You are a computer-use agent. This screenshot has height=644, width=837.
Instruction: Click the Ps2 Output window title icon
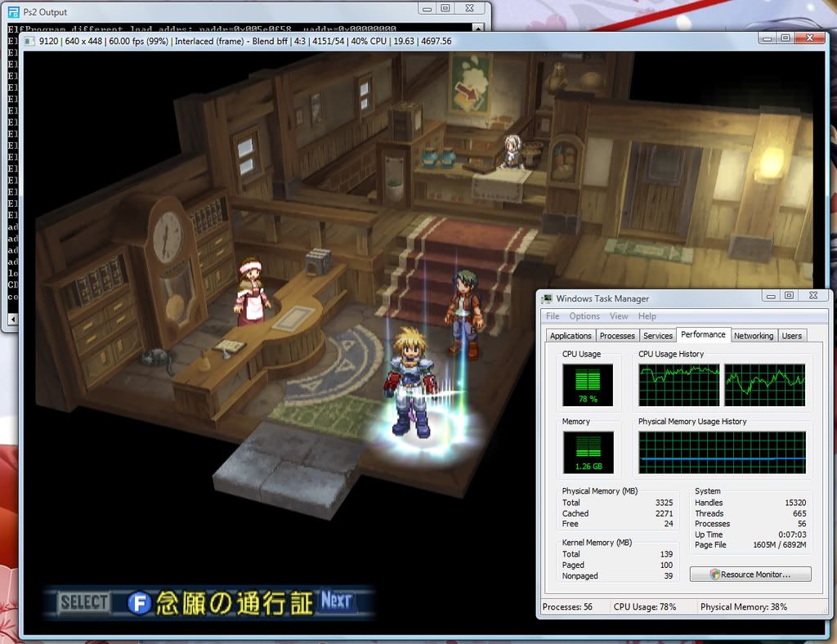[x=13, y=12]
